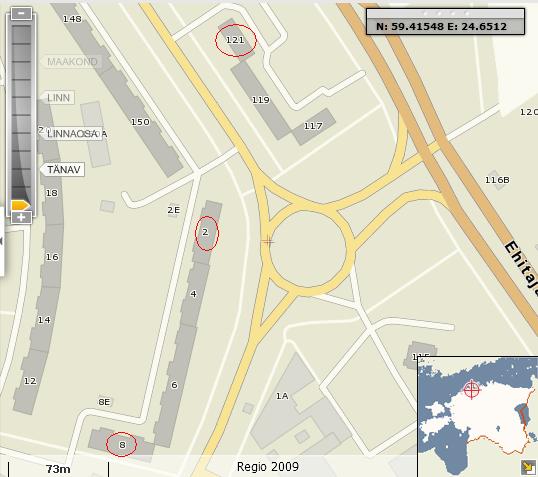The height and width of the screenshot is (477, 538).
Task: Click the red locator marker on minimap
Action: coord(471,389)
